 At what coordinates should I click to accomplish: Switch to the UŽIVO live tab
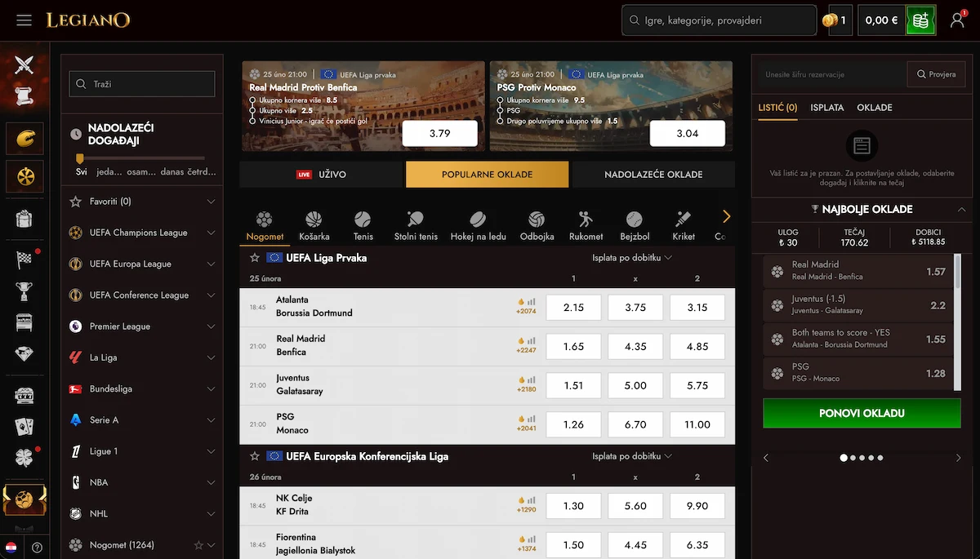(x=322, y=175)
